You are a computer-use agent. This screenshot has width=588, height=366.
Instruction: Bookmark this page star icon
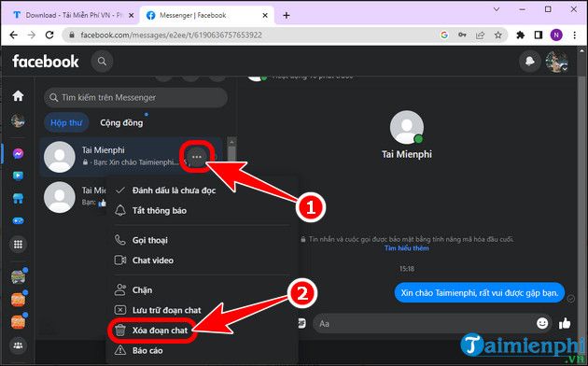point(498,35)
